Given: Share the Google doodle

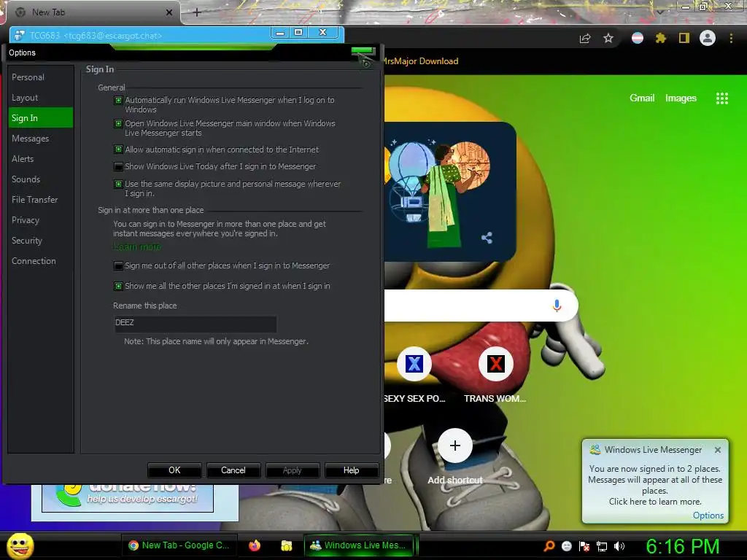Looking at the screenshot, I should [x=487, y=238].
